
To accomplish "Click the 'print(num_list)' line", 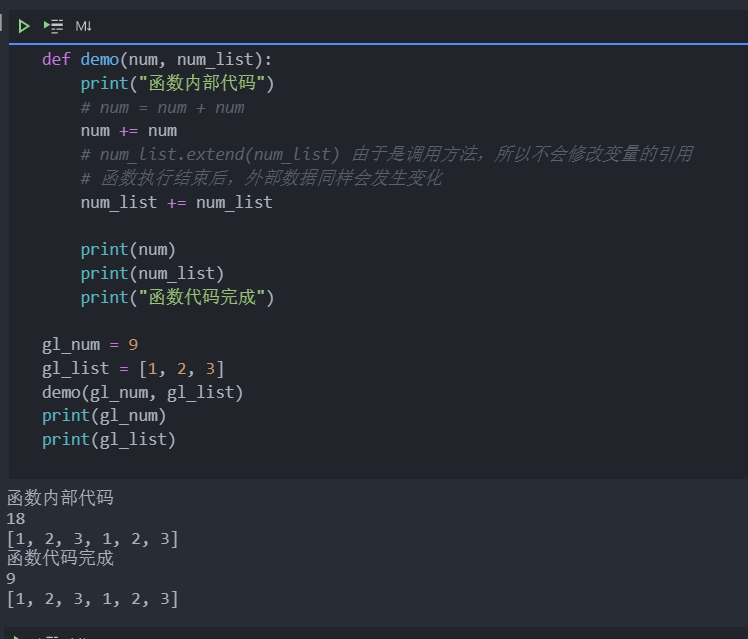I will [x=152, y=274].
